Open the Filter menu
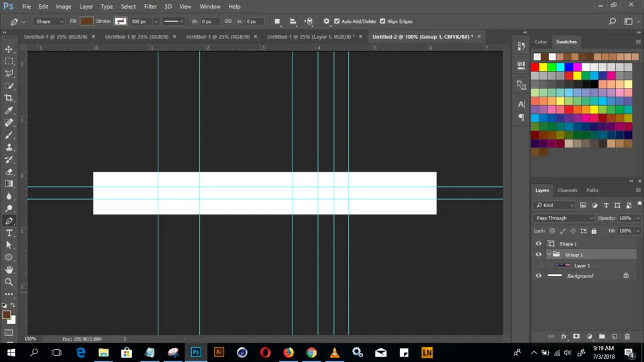Screen dimensions: 644x362 click(x=150, y=7)
